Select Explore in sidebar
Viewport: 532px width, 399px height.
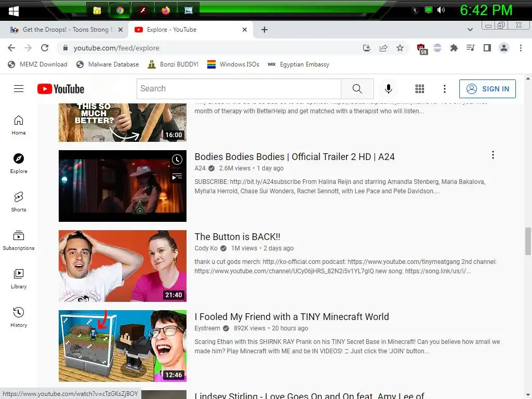click(x=19, y=164)
